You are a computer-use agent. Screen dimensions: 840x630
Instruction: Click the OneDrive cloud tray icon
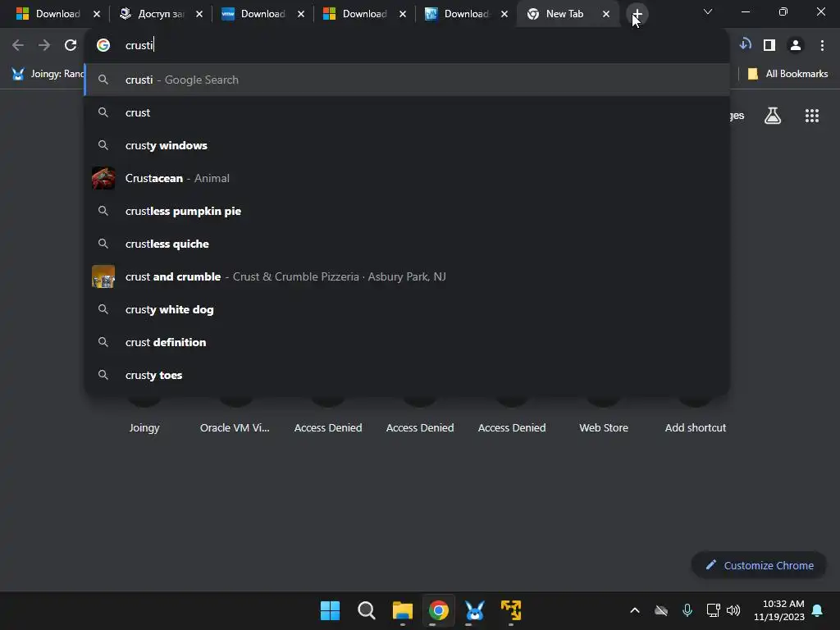pyautogui.click(x=661, y=610)
